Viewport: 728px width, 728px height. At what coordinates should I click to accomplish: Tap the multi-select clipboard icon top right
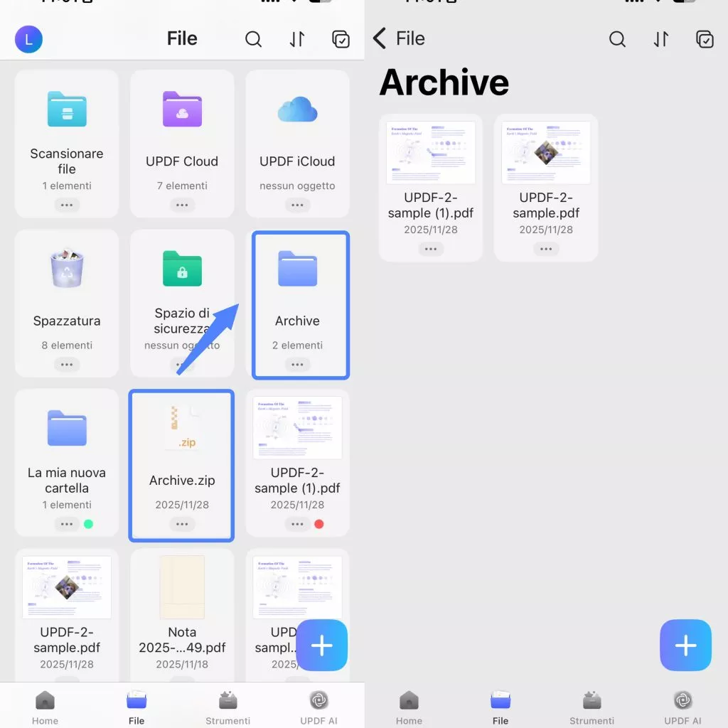click(x=341, y=39)
